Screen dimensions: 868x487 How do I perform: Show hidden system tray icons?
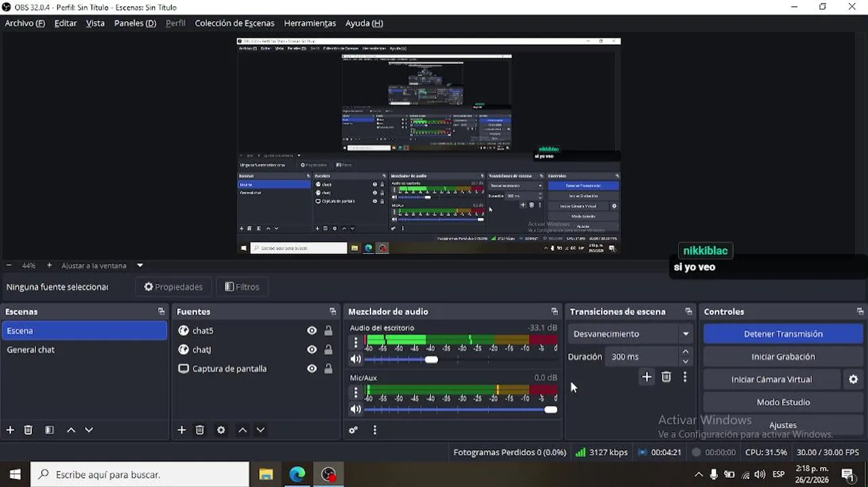(x=698, y=474)
